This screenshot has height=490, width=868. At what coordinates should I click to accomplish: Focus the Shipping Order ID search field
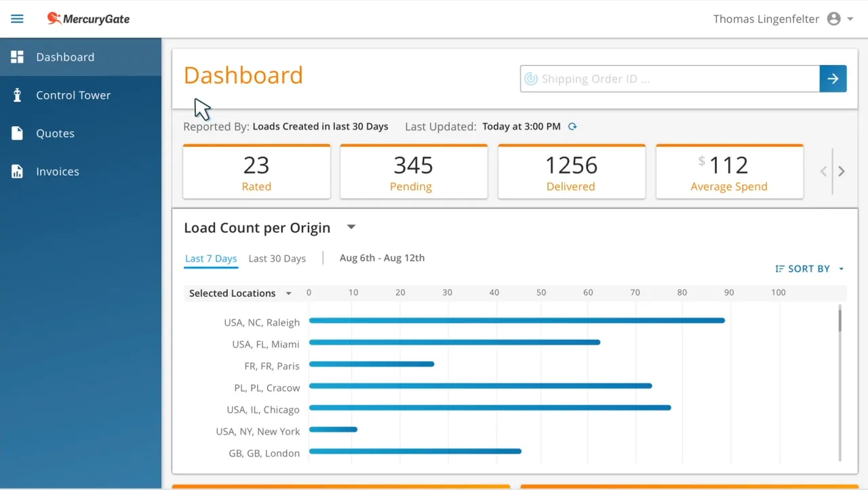click(670, 79)
